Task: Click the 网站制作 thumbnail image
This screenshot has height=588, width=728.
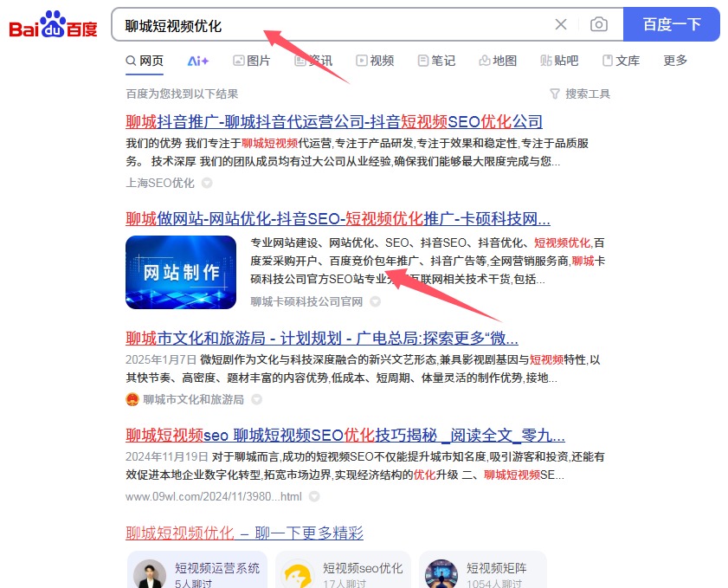Action: 181,272
